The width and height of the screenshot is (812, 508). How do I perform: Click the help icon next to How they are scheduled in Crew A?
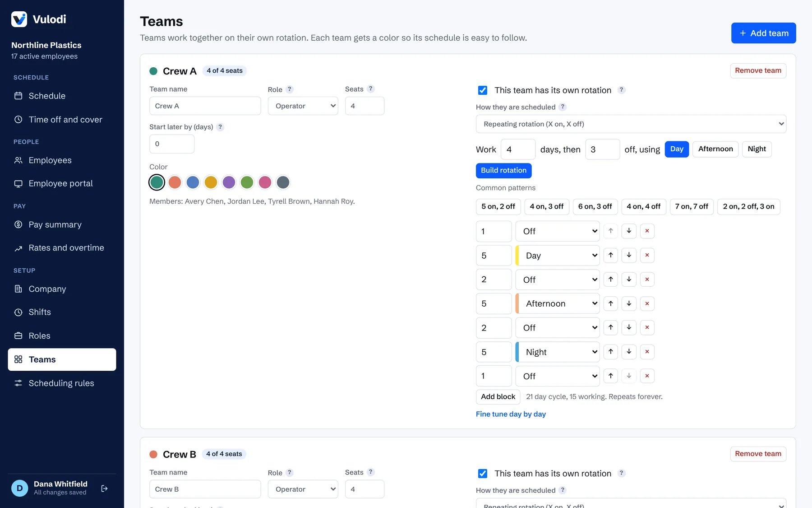(563, 107)
